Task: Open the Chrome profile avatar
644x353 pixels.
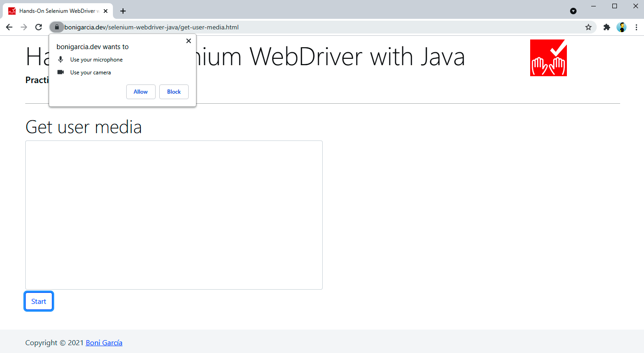Action: click(622, 27)
